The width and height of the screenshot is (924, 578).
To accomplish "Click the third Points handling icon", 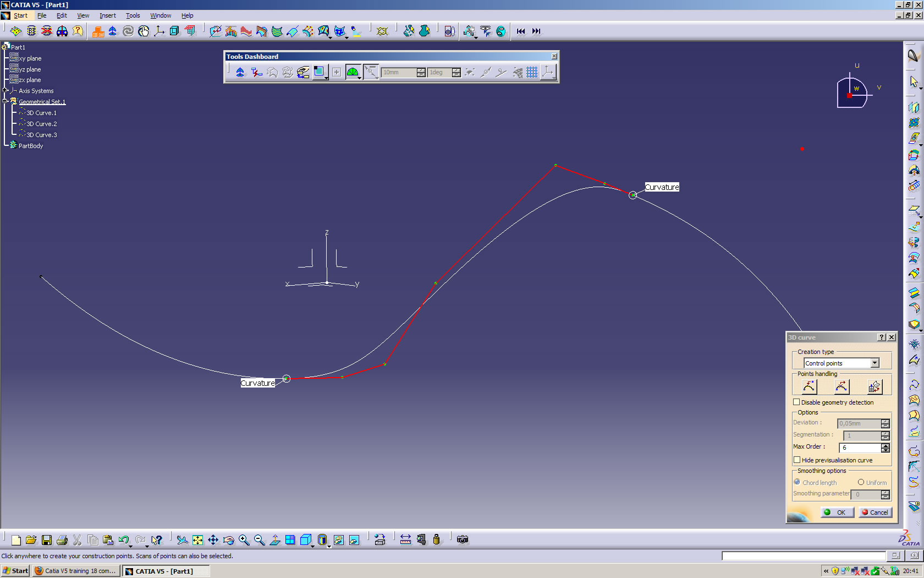I will click(x=875, y=386).
